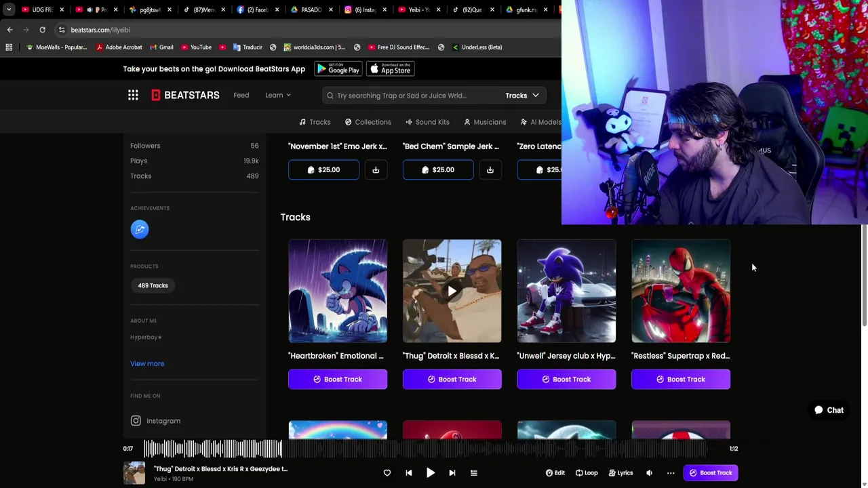Click Edit in the player bar
Screen dimensions: 868x488
click(x=555, y=473)
